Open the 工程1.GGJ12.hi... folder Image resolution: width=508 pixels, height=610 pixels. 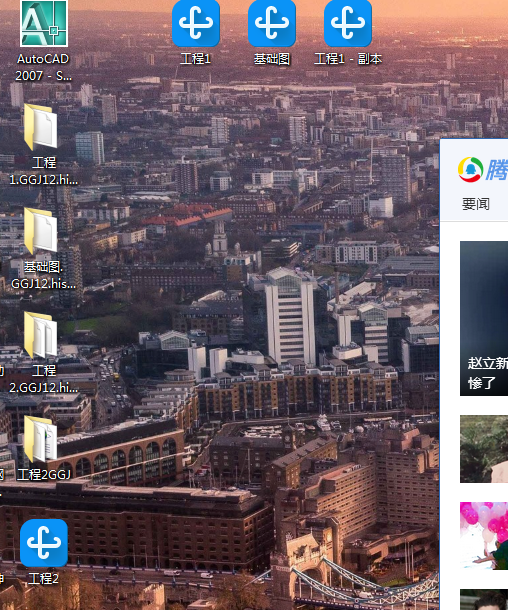click(x=41, y=126)
